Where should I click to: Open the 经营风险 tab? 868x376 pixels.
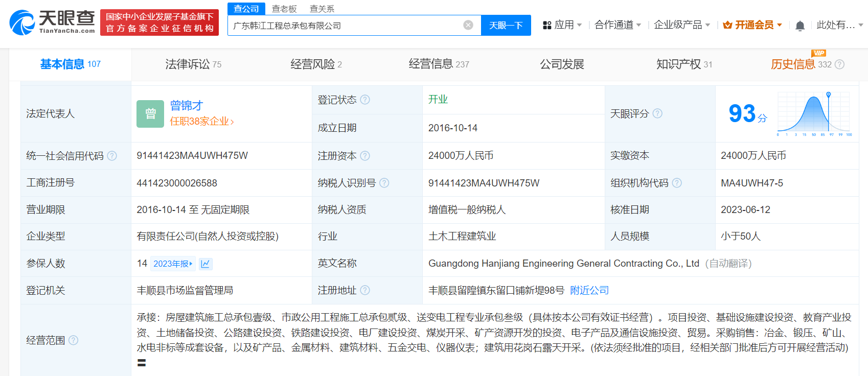pyautogui.click(x=316, y=64)
